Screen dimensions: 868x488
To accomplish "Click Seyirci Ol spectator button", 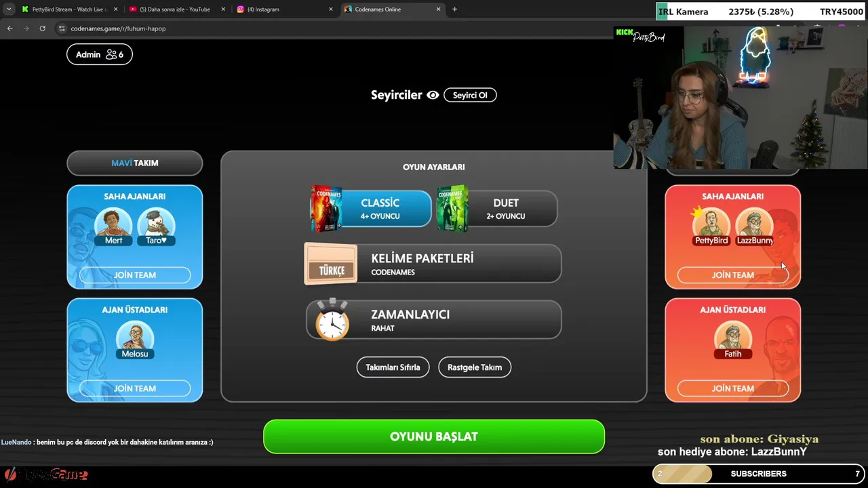I will pyautogui.click(x=470, y=95).
